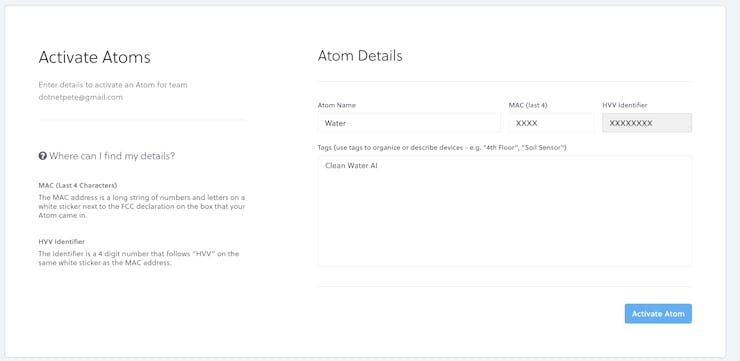Screen dimensions: 740x361
Task: Click the Activate Atom button
Action: coord(658,313)
